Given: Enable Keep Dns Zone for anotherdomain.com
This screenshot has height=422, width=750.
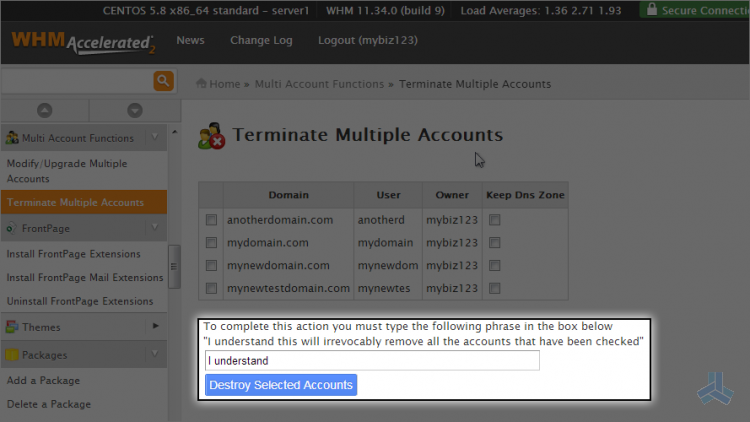Looking at the screenshot, I should pos(495,220).
